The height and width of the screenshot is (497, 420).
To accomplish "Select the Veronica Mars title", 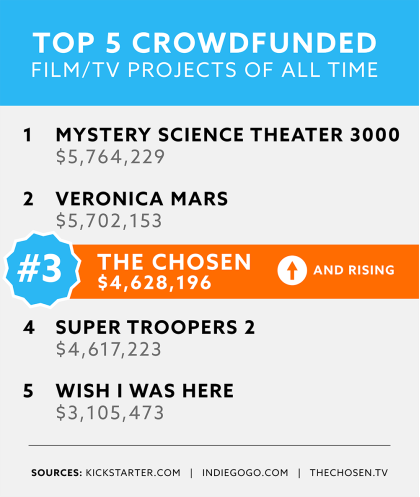I will coord(142,199).
